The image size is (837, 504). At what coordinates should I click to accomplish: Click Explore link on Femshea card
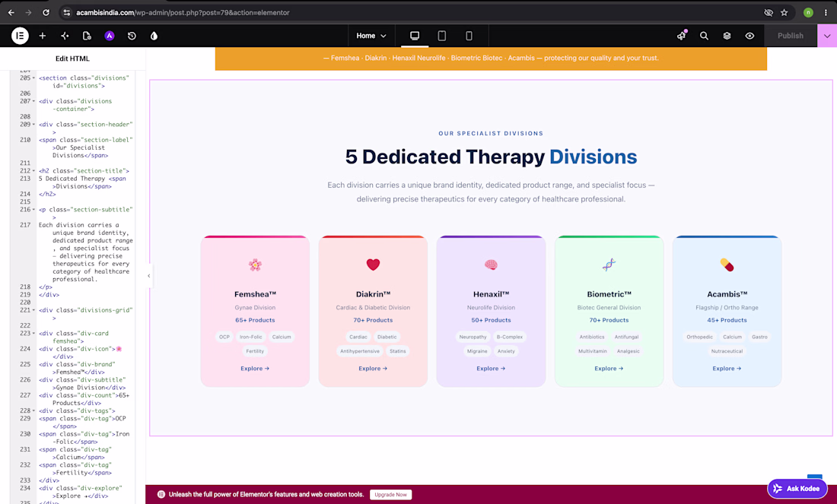coord(255,369)
